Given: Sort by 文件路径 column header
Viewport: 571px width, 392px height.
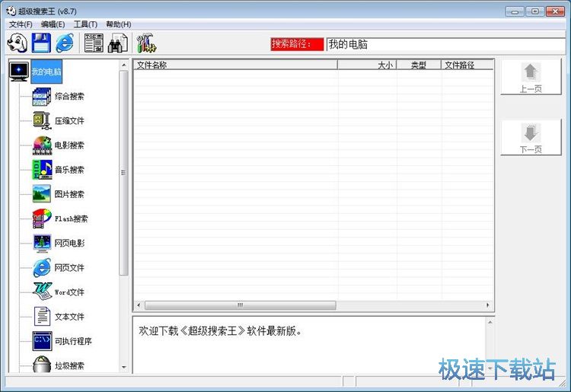Looking at the screenshot, I should [467, 65].
